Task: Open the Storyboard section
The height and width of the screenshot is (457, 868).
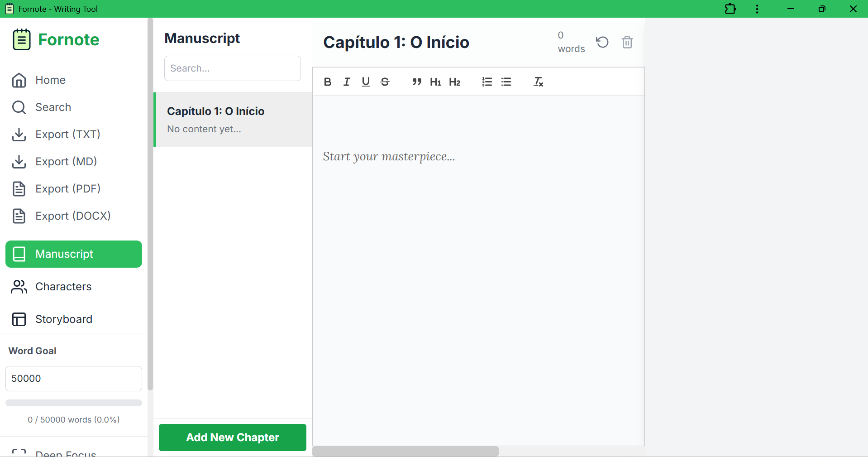Action: (x=74, y=319)
